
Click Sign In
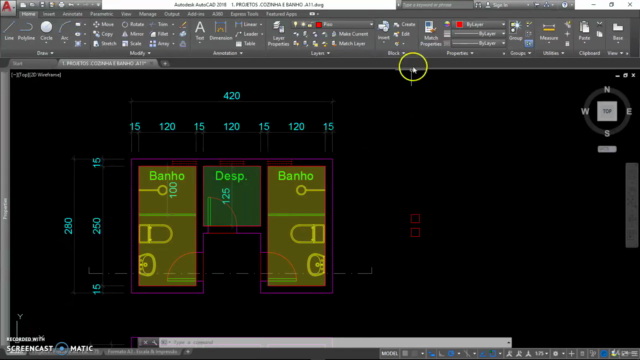click(497, 5)
